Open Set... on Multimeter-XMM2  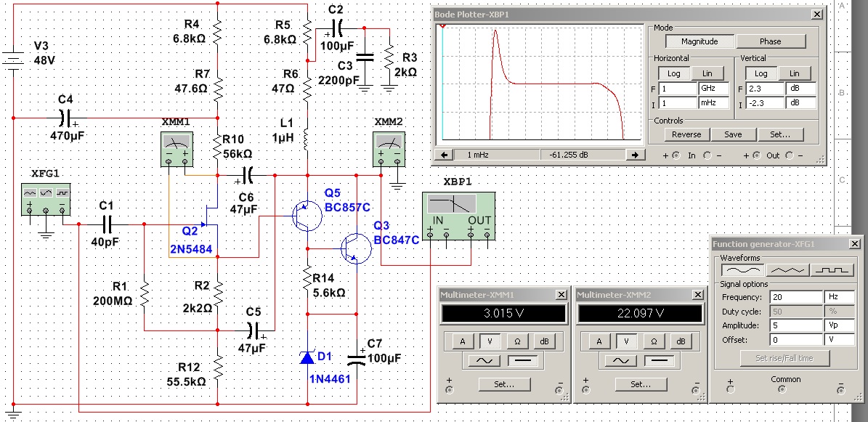[641, 384]
